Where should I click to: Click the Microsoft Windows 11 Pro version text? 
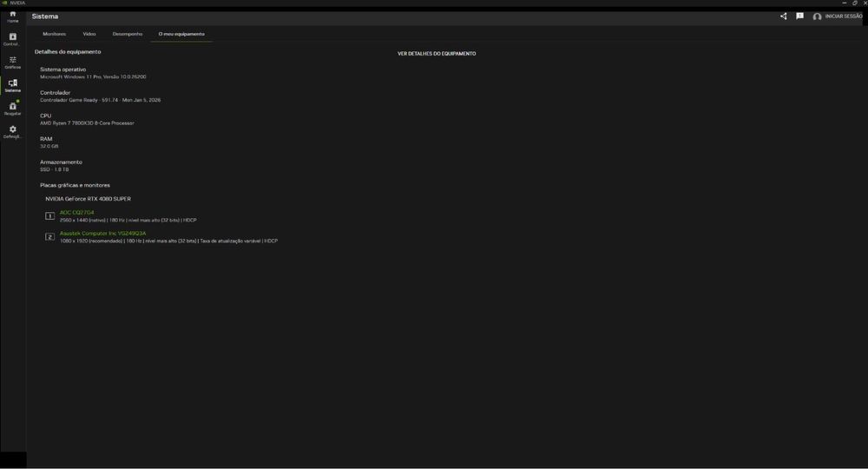pos(93,77)
